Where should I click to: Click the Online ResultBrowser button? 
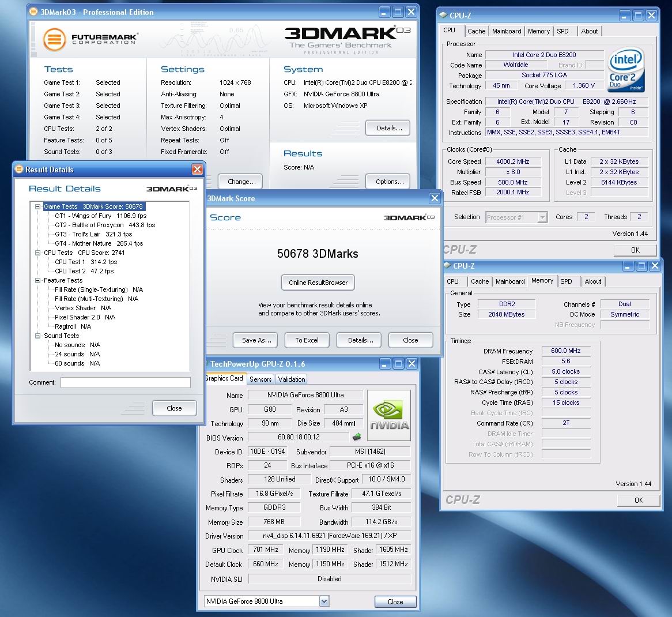[318, 283]
